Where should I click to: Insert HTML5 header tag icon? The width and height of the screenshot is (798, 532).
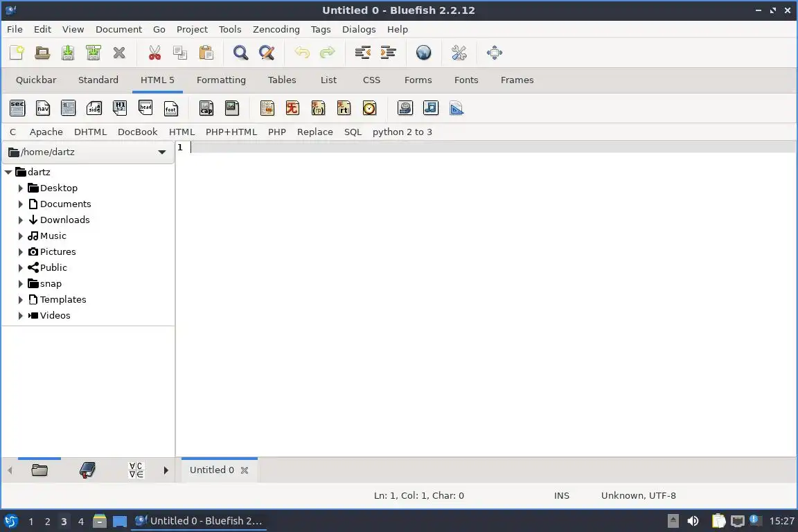click(x=145, y=108)
